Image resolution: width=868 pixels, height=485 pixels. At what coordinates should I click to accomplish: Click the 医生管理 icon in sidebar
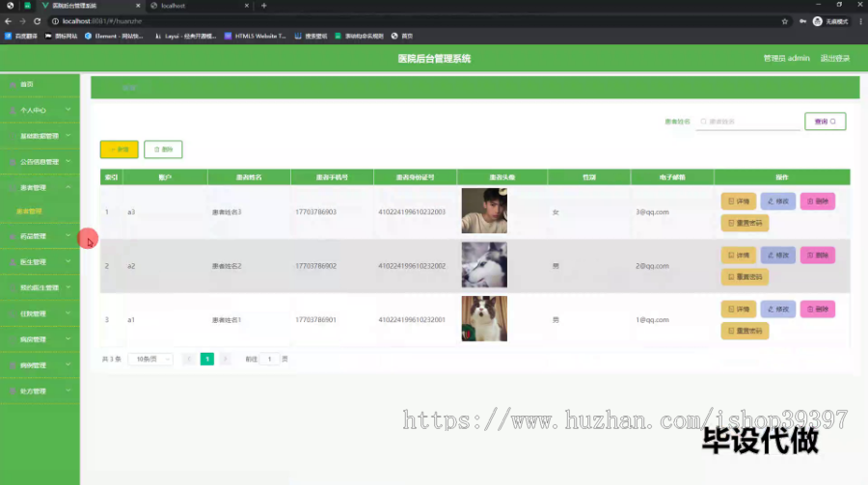(x=13, y=262)
